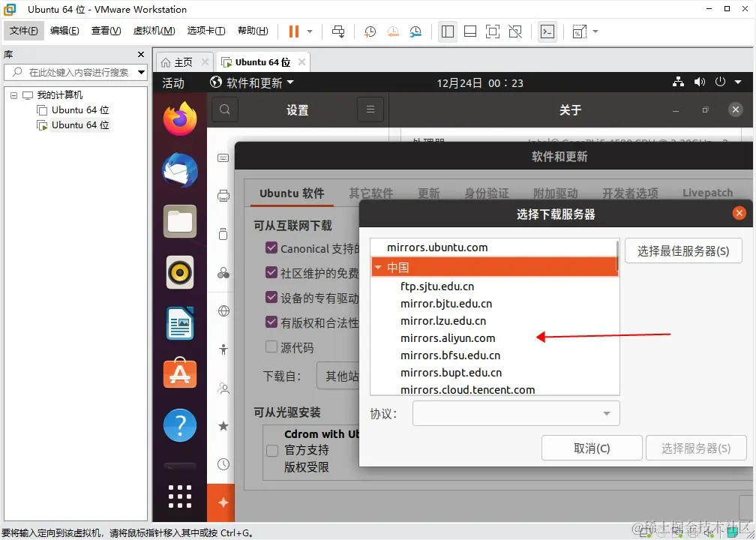The height and width of the screenshot is (540, 756).
Task: Toggle the Canonical 支持 checkbox
Action: pos(271,247)
